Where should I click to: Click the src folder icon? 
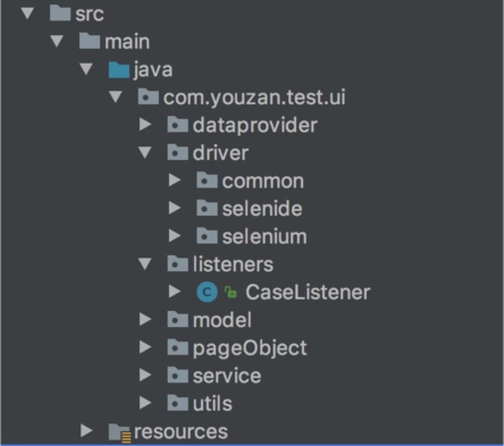tap(60, 14)
